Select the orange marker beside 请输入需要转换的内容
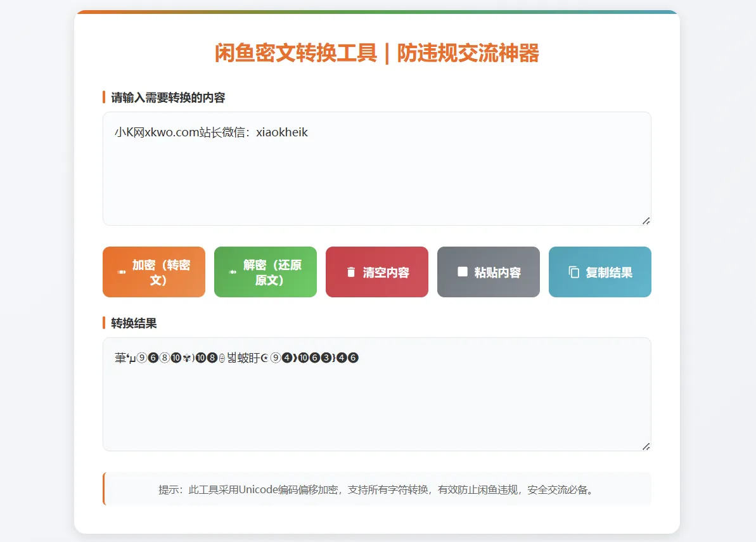This screenshot has height=542, width=756. 105,98
